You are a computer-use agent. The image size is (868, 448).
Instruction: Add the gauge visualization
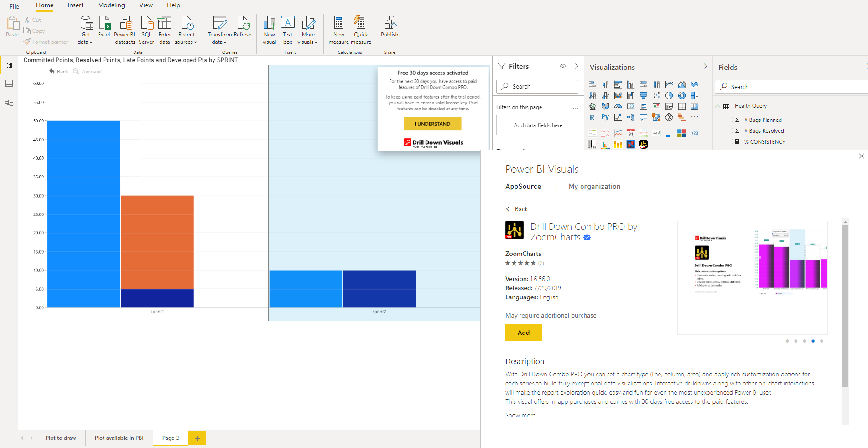(x=618, y=106)
